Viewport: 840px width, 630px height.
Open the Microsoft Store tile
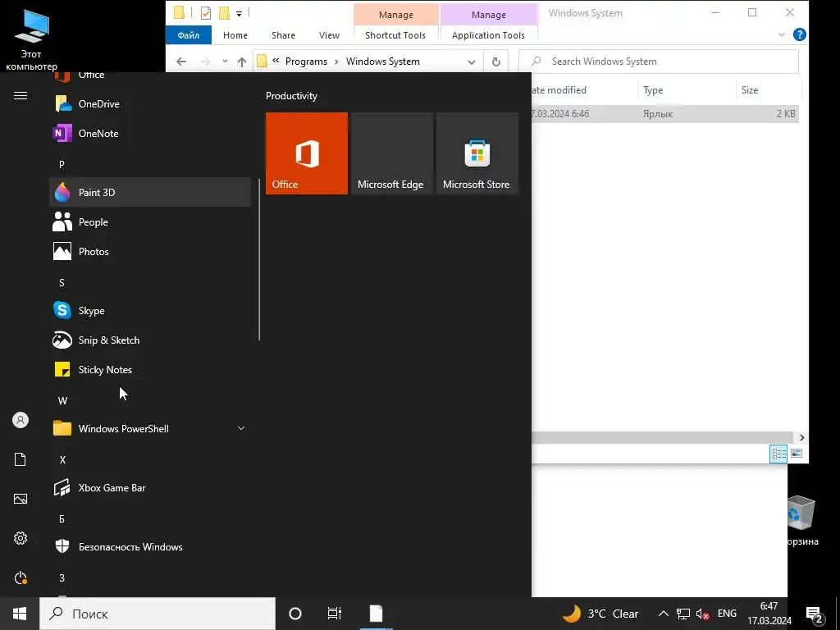point(477,153)
